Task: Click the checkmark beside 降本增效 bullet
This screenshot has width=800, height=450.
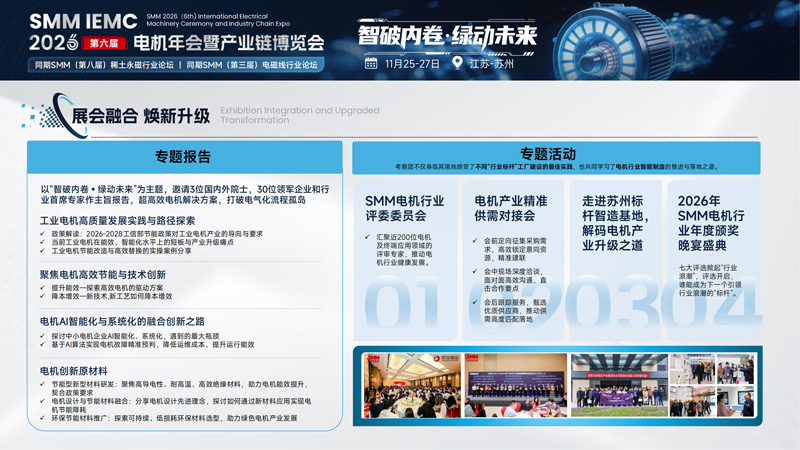Action: [43, 296]
